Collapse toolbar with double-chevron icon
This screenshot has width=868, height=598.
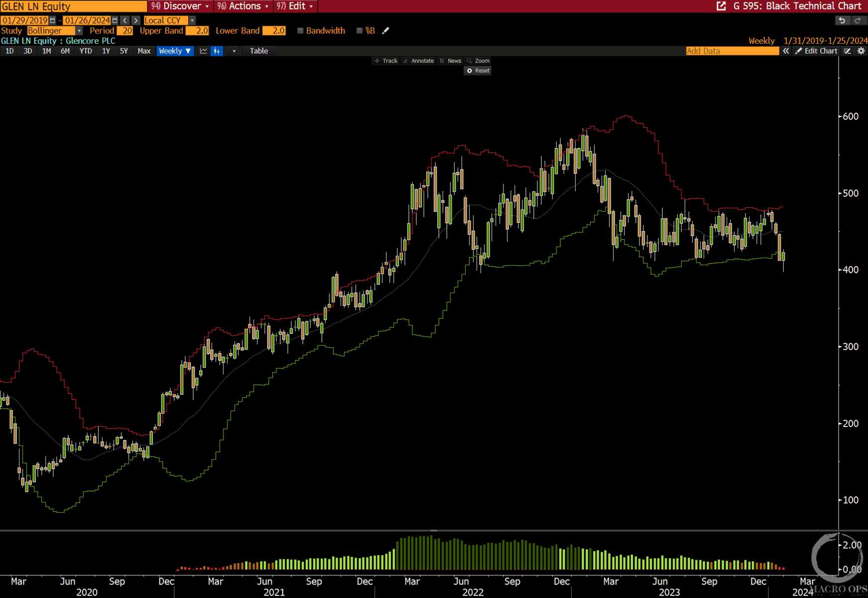click(x=786, y=51)
